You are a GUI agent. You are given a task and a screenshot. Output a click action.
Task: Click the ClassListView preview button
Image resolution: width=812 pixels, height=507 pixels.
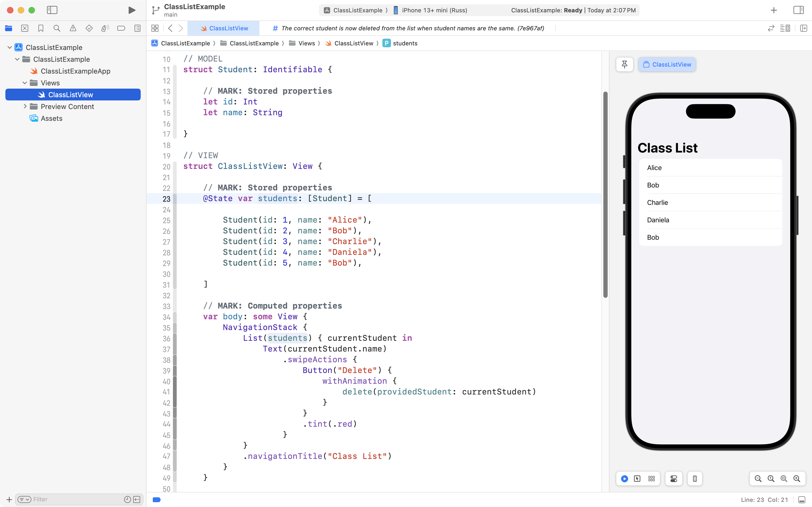(667, 64)
